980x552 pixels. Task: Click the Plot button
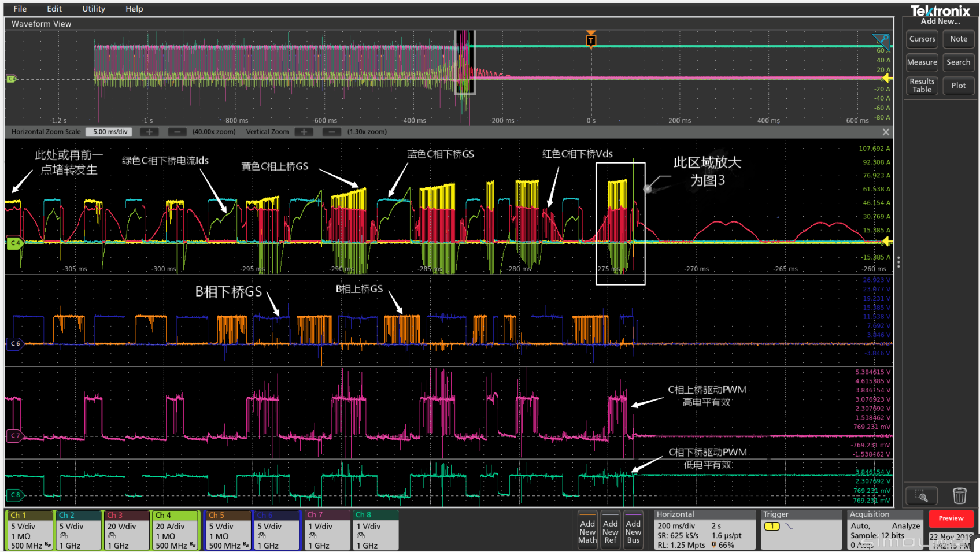pos(959,86)
